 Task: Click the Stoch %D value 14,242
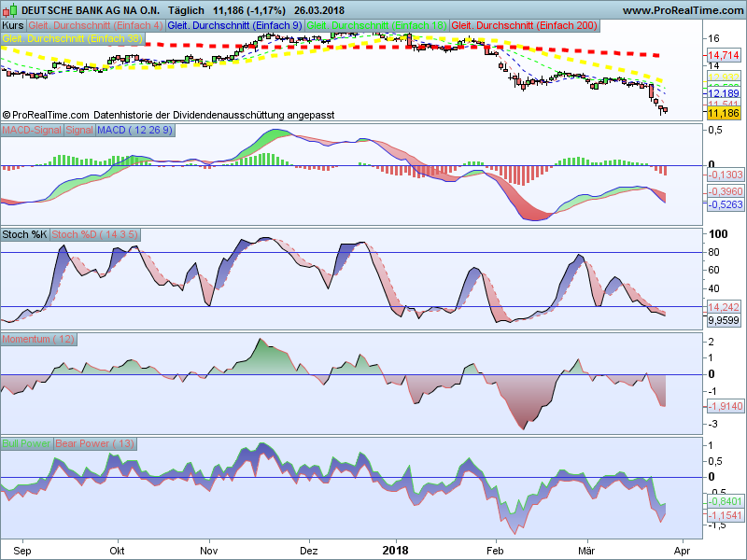click(724, 307)
